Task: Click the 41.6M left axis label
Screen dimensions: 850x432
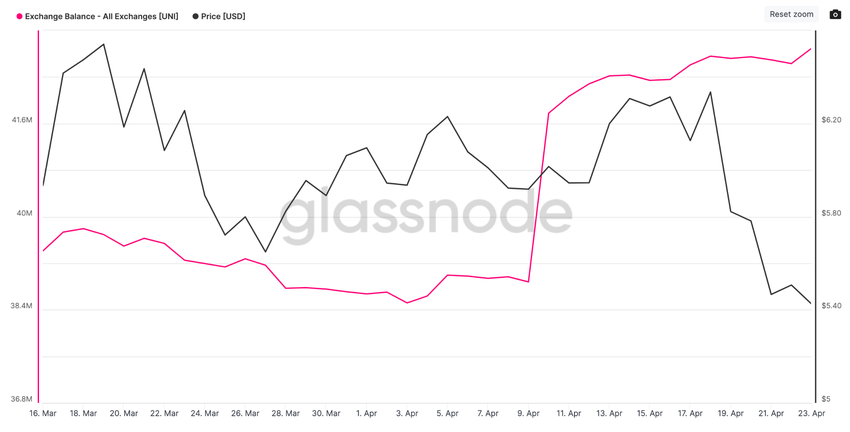Action: pyautogui.click(x=22, y=120)
